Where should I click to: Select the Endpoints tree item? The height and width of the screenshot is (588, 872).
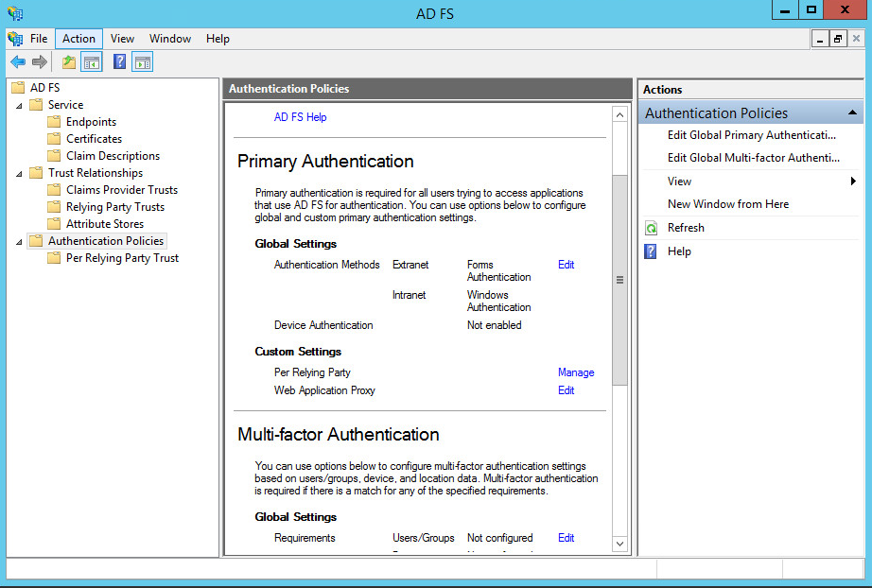[x=91, y=122]
